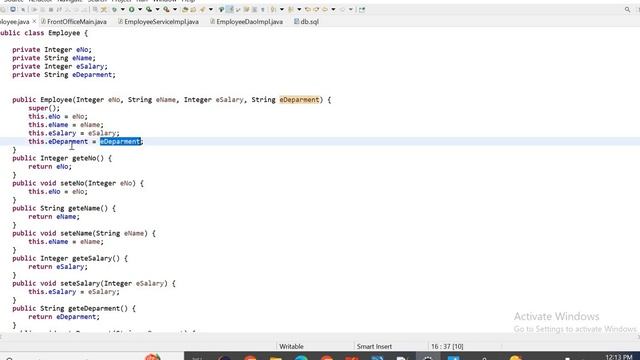Screen dimensions: 640x360
Task: Click the 'public String geteDeparment()' line
Action: pos(74,309)
